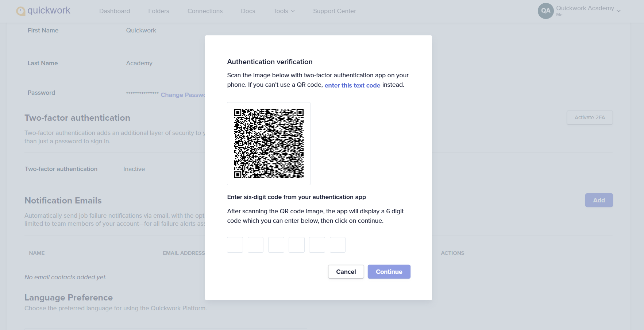This screenshot has width=644, height=330.
Task: Click the ACTIONS column header
Action: click(452, 253)
